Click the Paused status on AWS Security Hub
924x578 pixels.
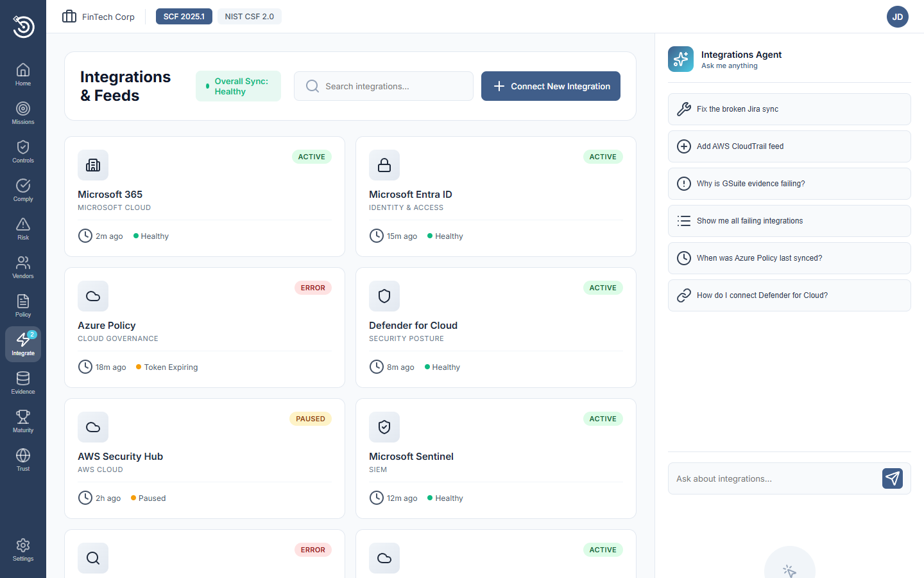pos(148,498)
